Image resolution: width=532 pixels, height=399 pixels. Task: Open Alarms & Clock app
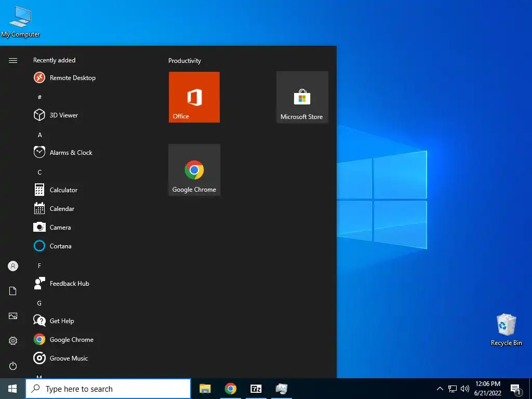coord(63,152)
